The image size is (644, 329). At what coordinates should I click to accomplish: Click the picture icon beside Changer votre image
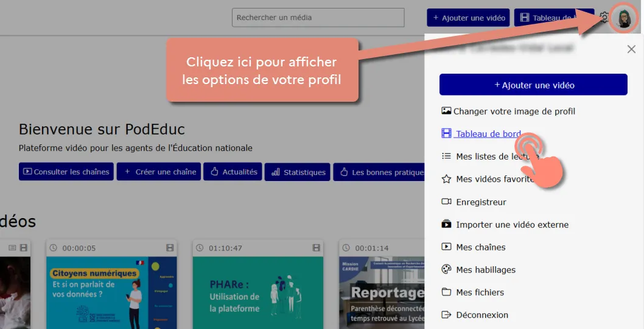point(446,111)
